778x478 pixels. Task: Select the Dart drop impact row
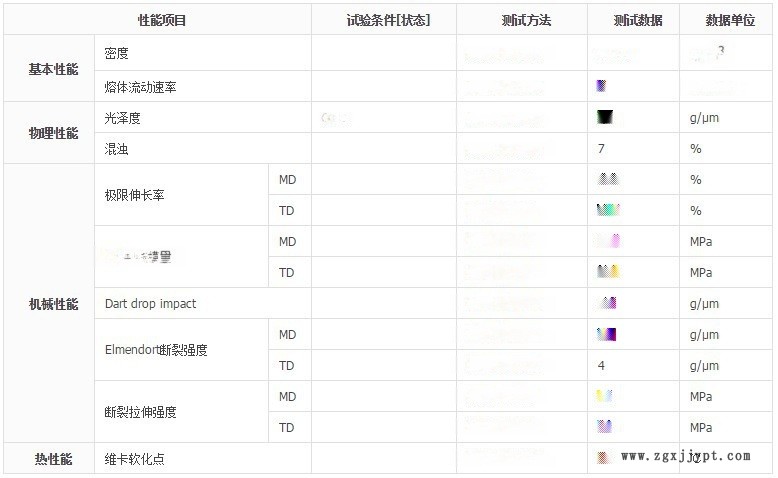[x=151, y=304]
